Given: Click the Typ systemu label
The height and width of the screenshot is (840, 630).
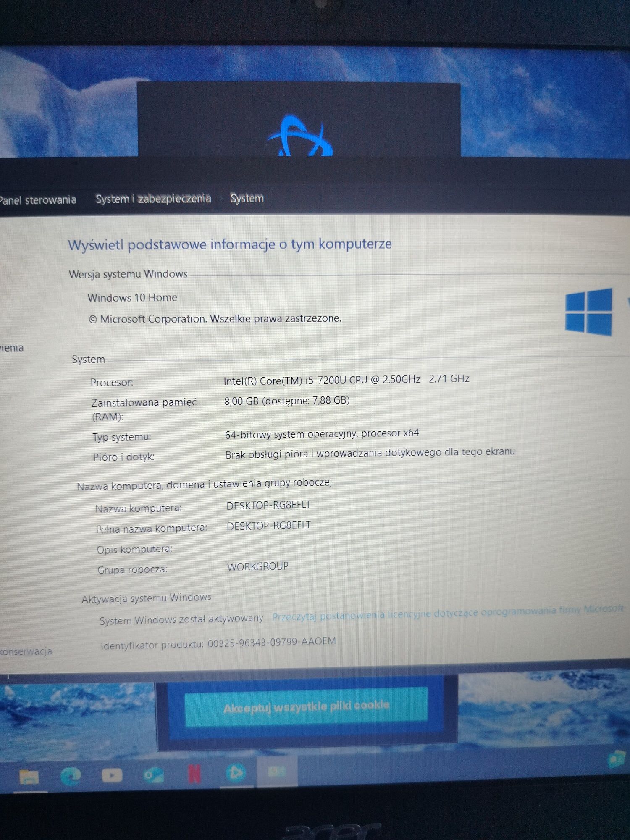Looking at the screenshot, I should click(122, 437).
